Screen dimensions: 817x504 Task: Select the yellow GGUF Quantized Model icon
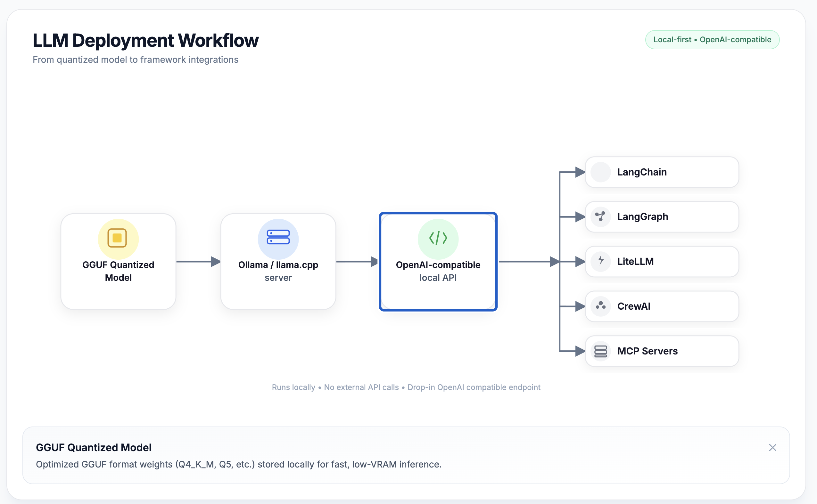tap(118, 239)
